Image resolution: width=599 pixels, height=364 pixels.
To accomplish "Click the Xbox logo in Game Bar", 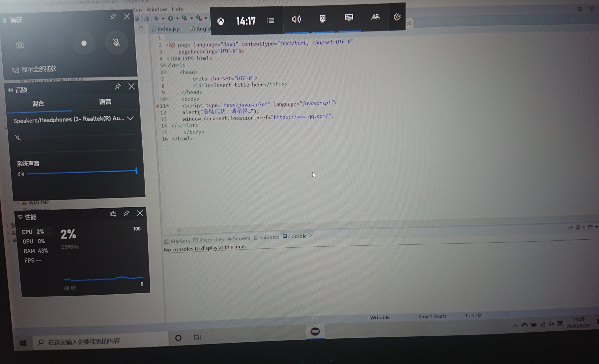I will (x=221, y=22).
